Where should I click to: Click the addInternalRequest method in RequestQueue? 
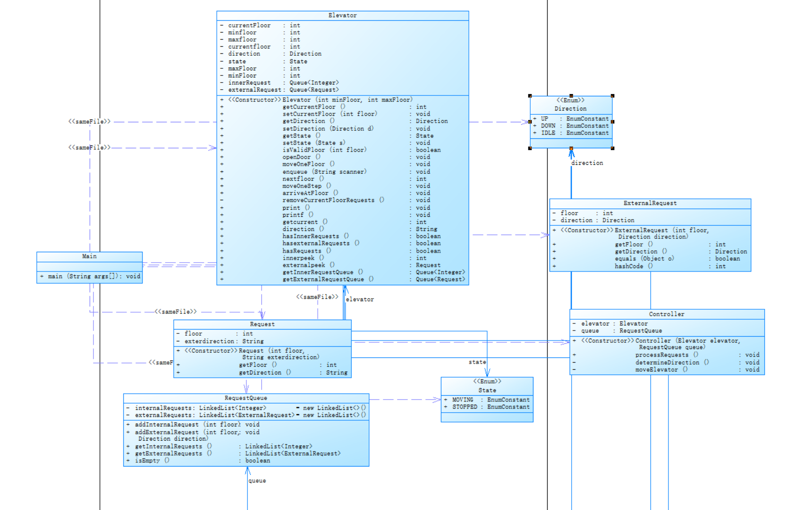[x=193, y=425]
